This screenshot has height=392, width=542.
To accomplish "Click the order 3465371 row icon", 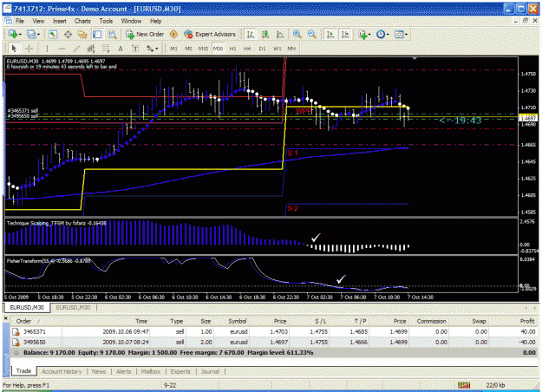I will tap(16, 332).
